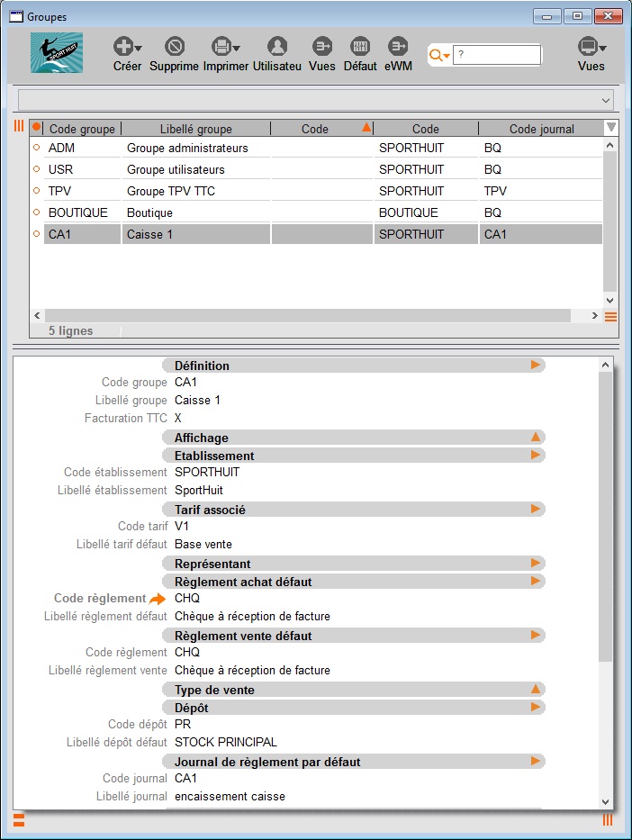632x840 pixels.
Task: Expand the Affichage section
Action: [535, 438]
